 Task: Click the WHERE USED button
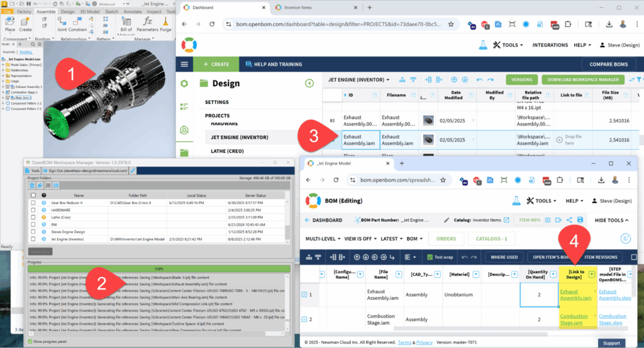coord(504,258)
